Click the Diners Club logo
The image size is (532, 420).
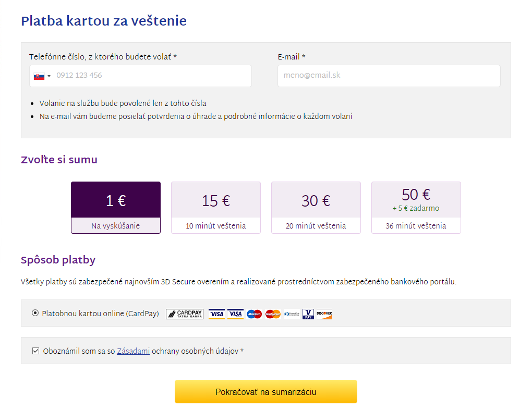pos(292,314)
